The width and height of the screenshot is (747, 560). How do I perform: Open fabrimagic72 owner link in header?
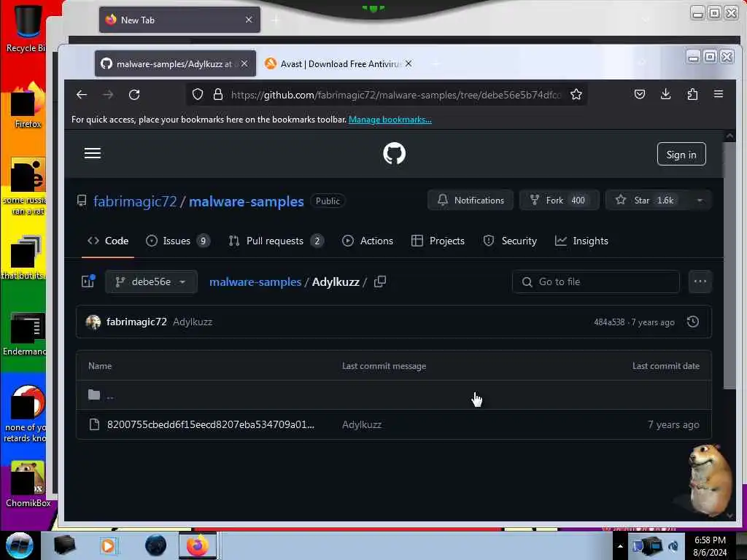coord(135,201)
